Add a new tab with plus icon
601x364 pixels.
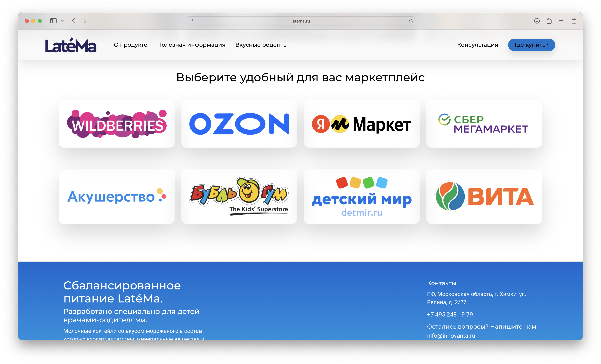(x=561, y=21)
